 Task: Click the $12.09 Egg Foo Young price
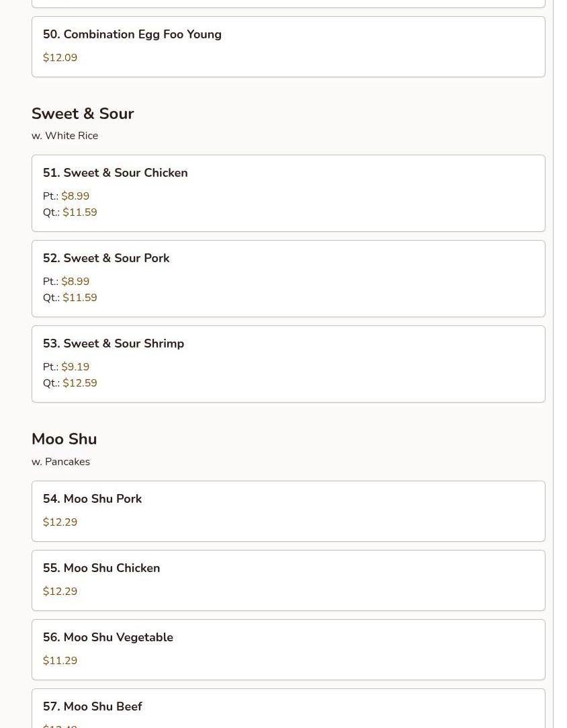[x=60, y=58]
